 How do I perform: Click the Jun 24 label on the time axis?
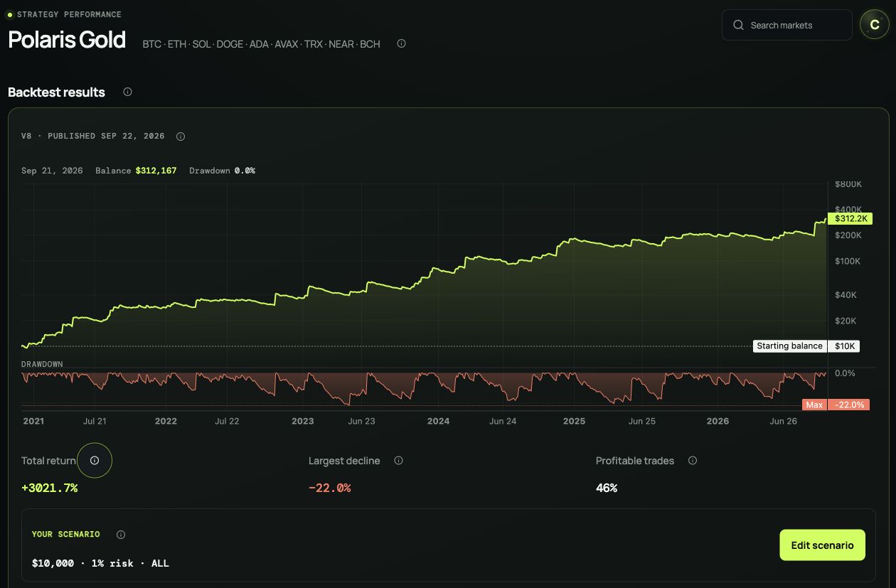click(503, 421)
